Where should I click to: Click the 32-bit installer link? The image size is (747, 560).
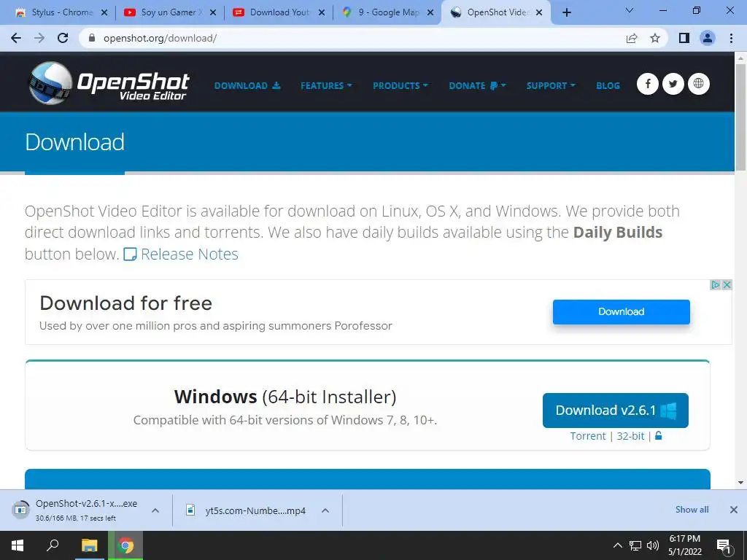point(630,436)
